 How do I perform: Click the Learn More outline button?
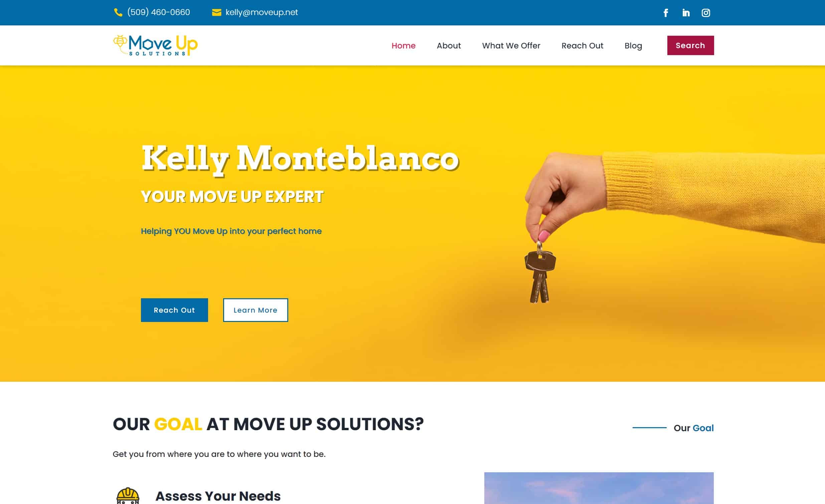255,310
